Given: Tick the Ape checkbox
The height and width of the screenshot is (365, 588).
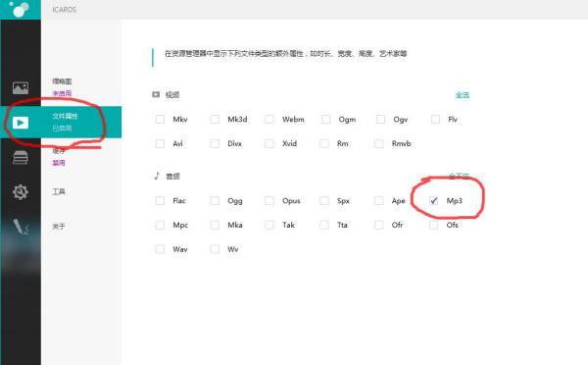Looking at the screenshot, I should click(x=379, y=201).
